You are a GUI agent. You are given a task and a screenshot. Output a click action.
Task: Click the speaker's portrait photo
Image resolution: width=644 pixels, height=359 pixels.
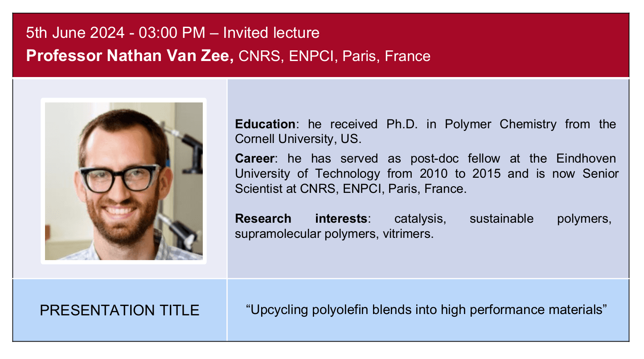[x=124, y=181]
